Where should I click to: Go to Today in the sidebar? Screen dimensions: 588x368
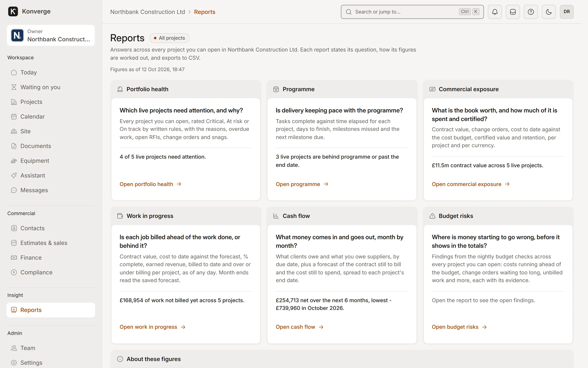pyautogui.click(x=51, y=72)
